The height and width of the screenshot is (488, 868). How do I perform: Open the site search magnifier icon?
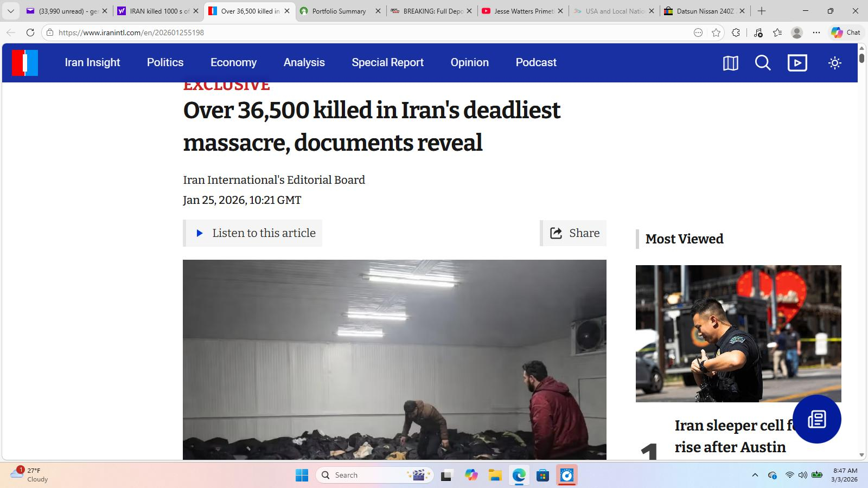click(763, 63)
